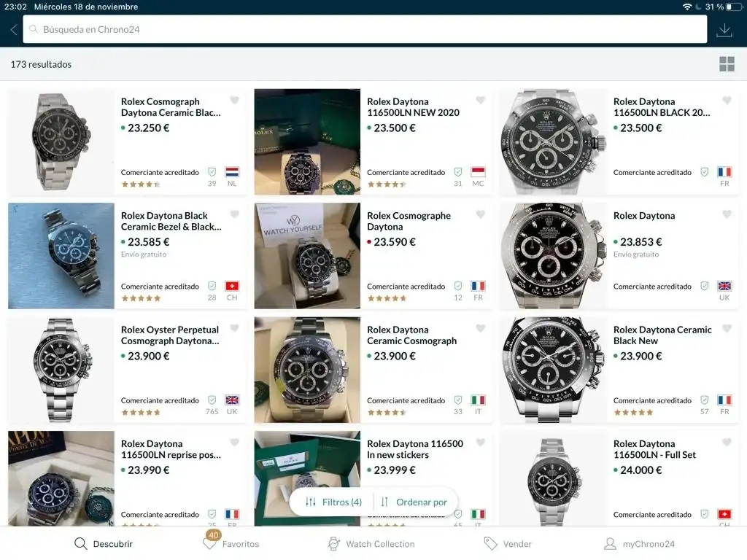Open the 116500LN BLACK watch photo
Image resolution: width=747 pixels, height=560 pixels.
(554, 142)
